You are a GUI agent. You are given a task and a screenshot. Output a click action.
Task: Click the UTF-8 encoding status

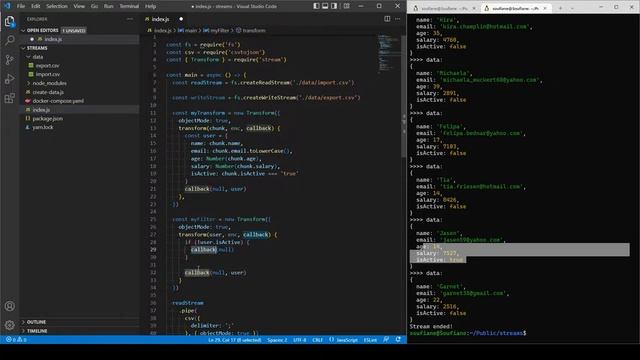click(300, 340)
